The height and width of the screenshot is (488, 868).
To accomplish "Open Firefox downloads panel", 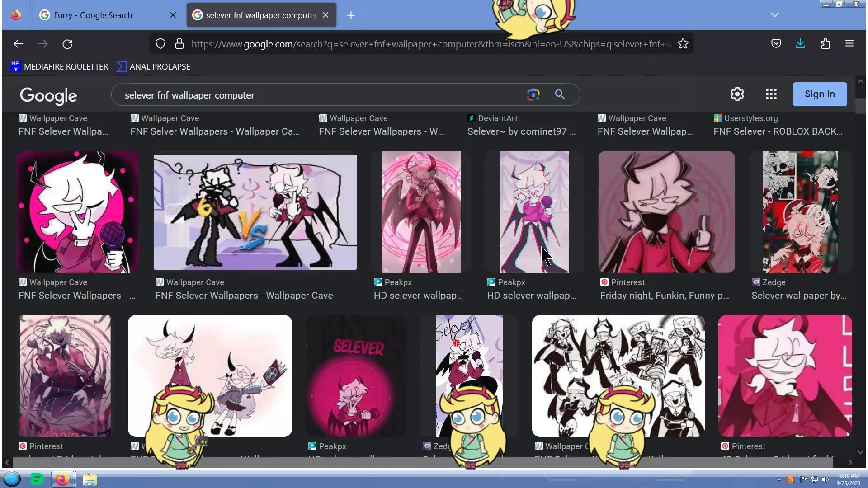I will pyautogui.click(x=800, y=44).
